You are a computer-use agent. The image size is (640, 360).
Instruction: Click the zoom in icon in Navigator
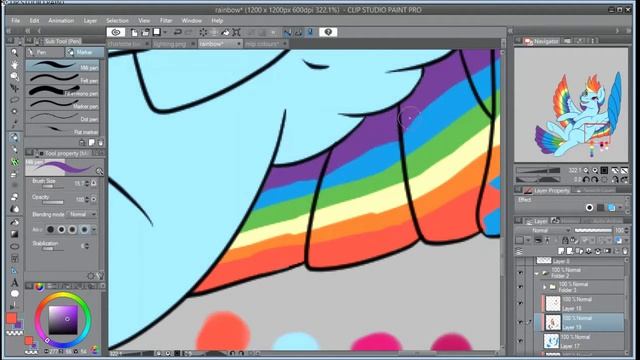click(x=595, y=171)
